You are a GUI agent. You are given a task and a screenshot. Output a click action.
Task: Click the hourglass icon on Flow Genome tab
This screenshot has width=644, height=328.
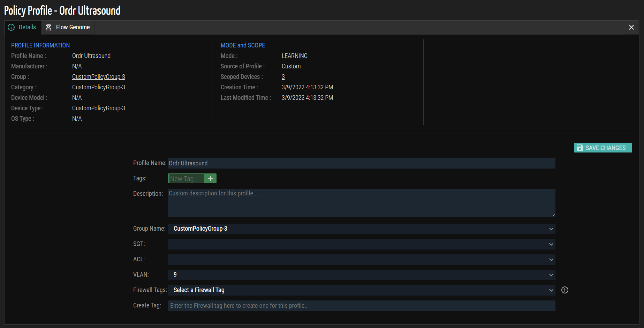48,27
